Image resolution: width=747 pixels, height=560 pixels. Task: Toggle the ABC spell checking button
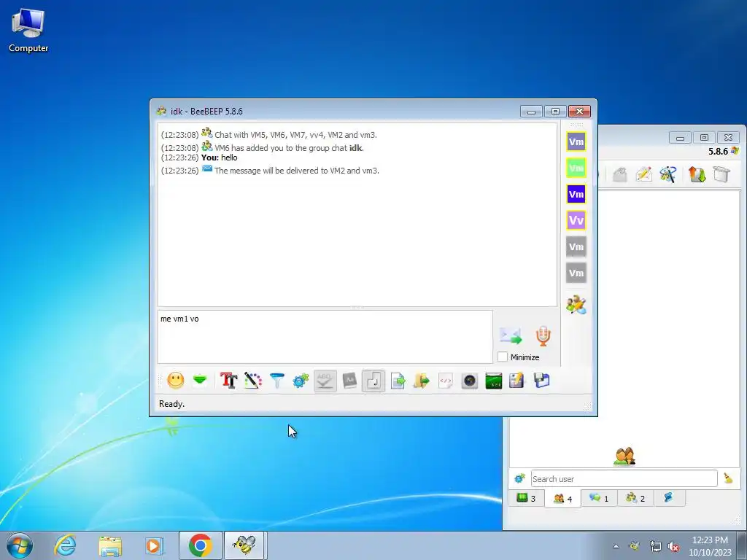coord(325,381)
